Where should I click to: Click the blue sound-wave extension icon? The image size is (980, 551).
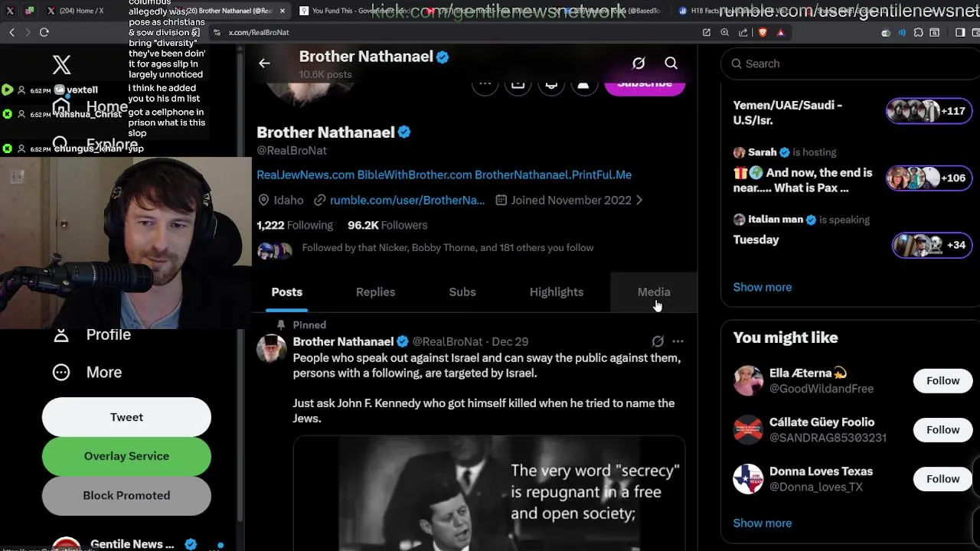[x=902, y=33]
